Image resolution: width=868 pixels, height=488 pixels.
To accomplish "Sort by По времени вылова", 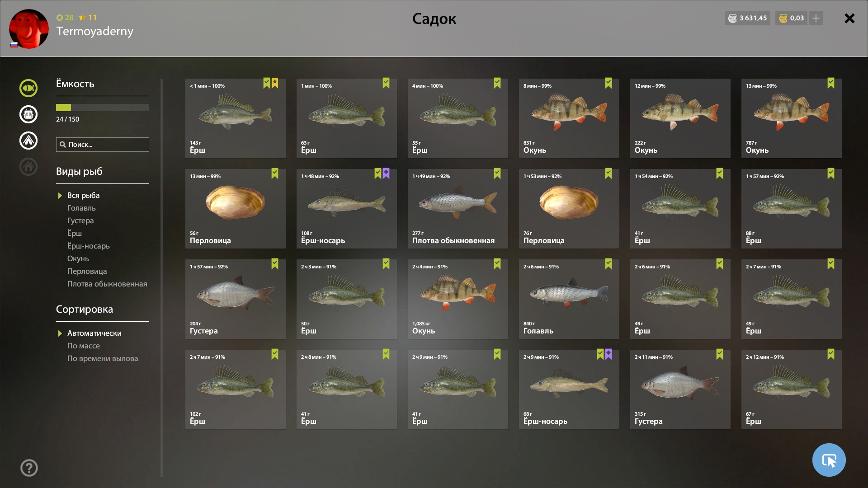I will coord(103,358).
